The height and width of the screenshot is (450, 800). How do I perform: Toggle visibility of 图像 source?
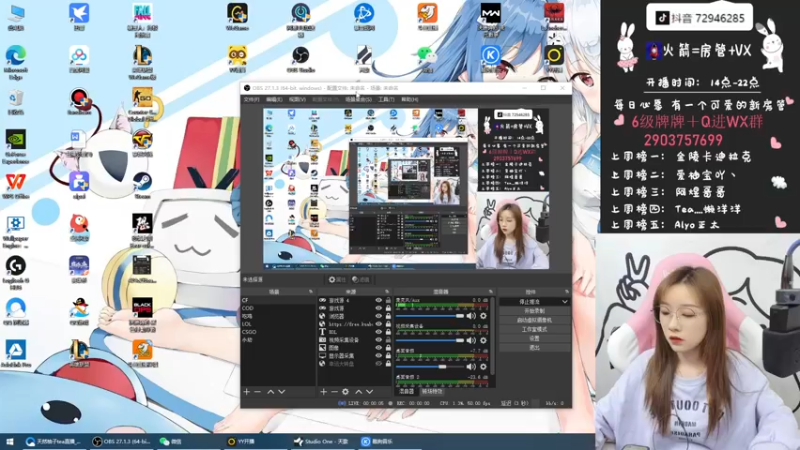point(379,348)
